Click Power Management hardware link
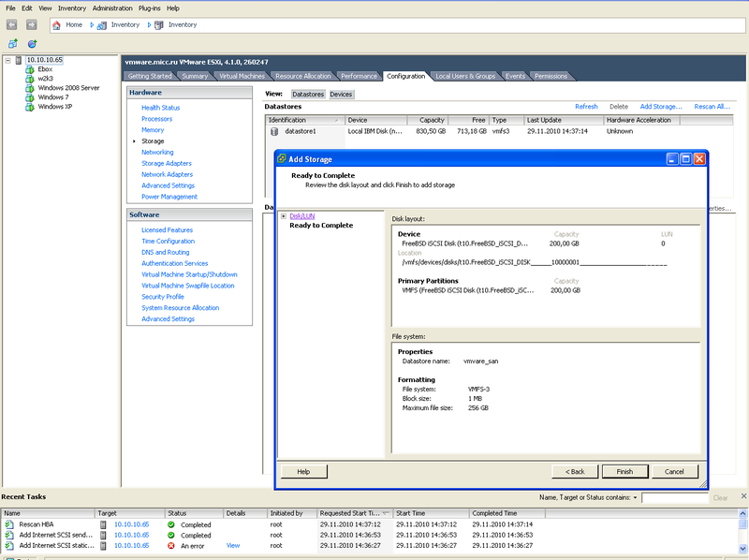Viewport: 749px width, 560px height. [x=169, y=197]
